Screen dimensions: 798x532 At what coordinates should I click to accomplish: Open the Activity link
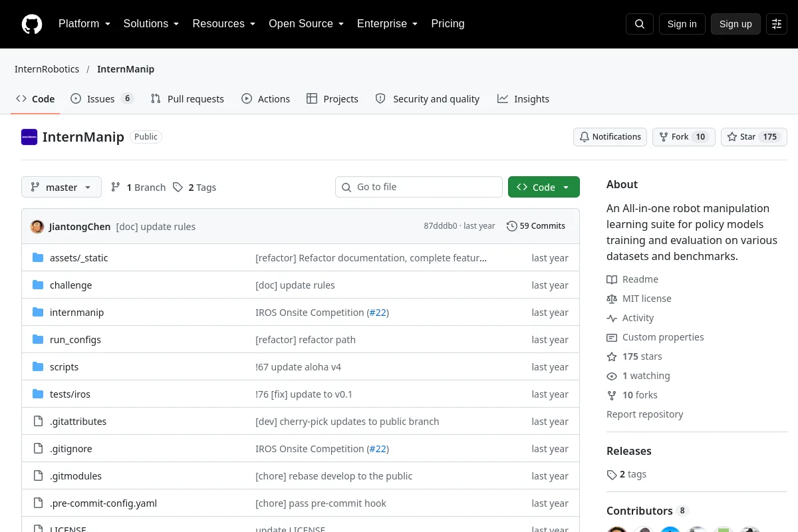click(630, 318)
